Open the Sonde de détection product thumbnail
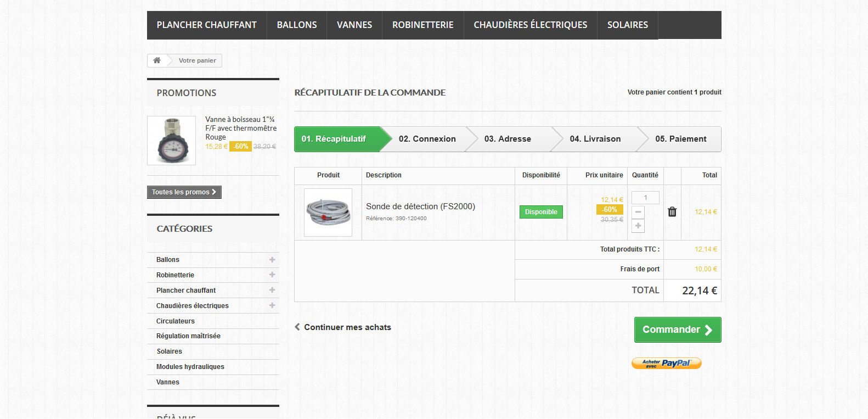The image size is (868, 419). click(x=328, y=213)
